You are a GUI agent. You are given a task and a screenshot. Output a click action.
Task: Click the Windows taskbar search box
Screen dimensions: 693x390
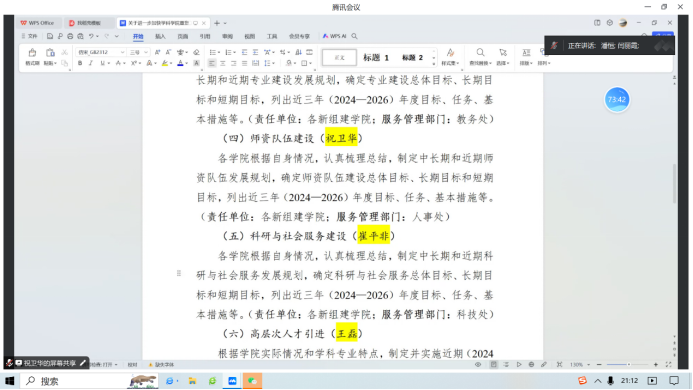(90, 381)
